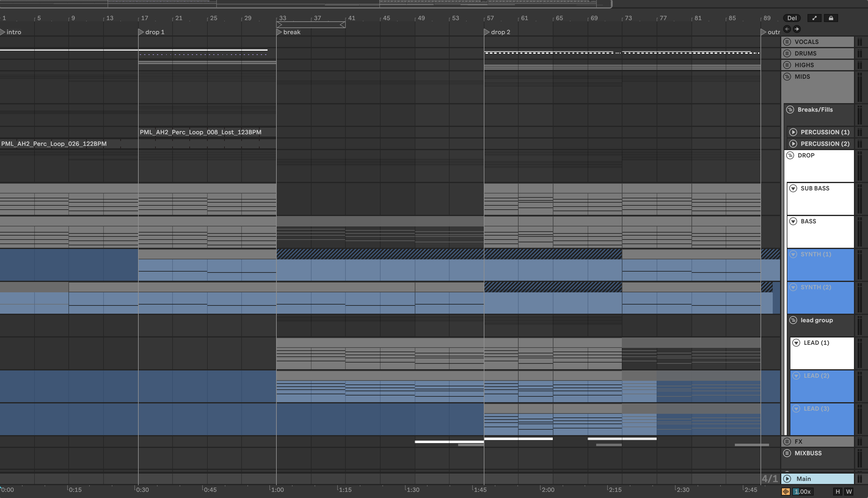Screen dimensions: 868x498
Task: Unfold the PERCUSSION (2) track
Action: [793, 144]
